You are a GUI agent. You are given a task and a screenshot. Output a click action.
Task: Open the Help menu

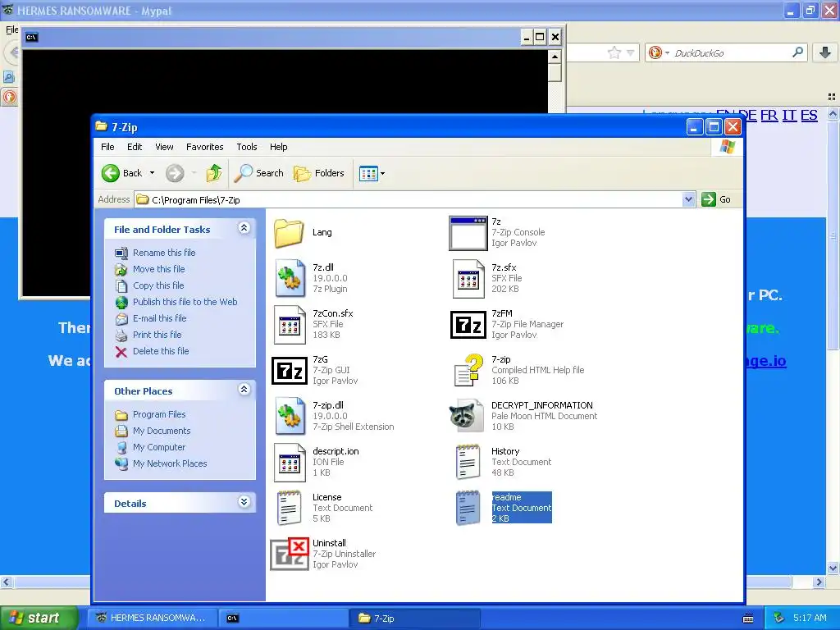coord(279,147)
